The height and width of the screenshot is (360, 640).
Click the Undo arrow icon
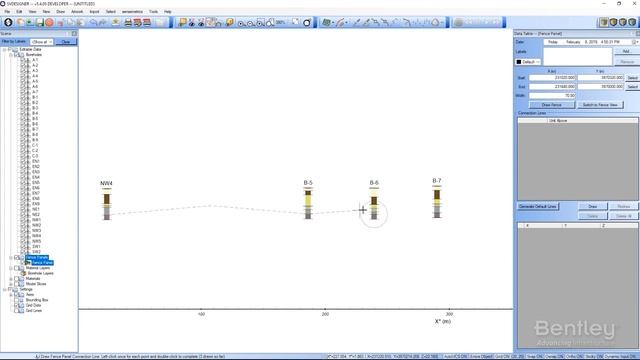[94, 22]
